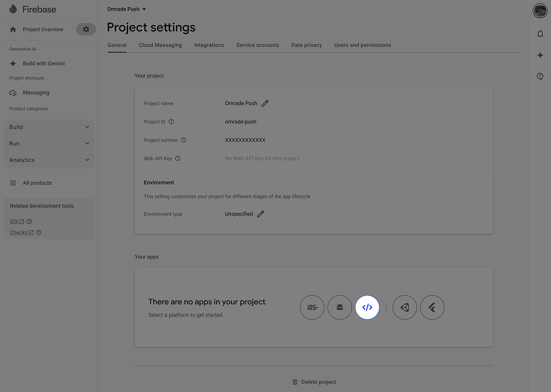The height and width of the screenshot is (392, 551).
Task: Click the Delete project button
Action: coord(314,382)
